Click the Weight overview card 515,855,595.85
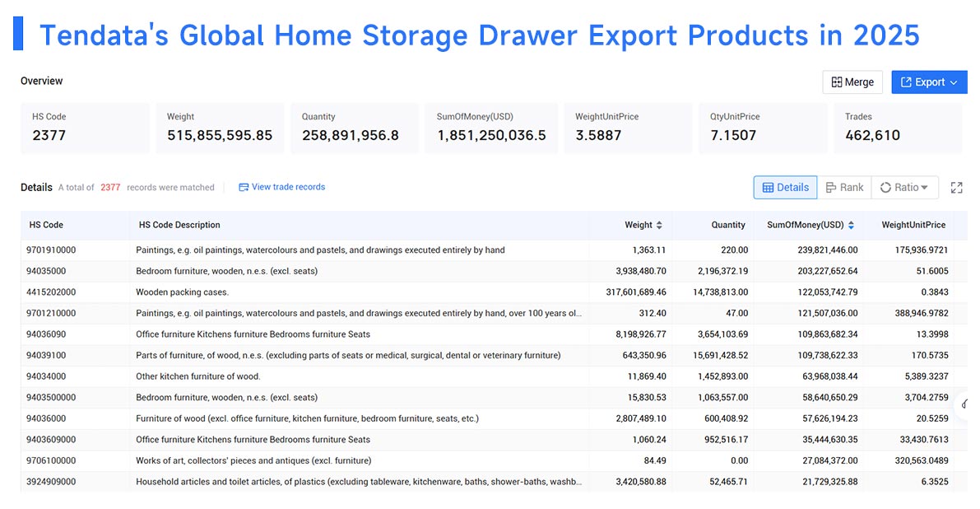Screen dimensions: 980x509 [220, 128]
